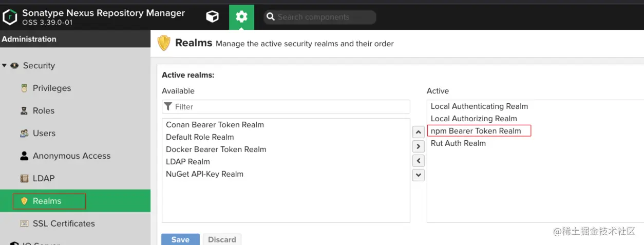
Task: Click the Sonatype Nexus logo icon
Action: 10,17
